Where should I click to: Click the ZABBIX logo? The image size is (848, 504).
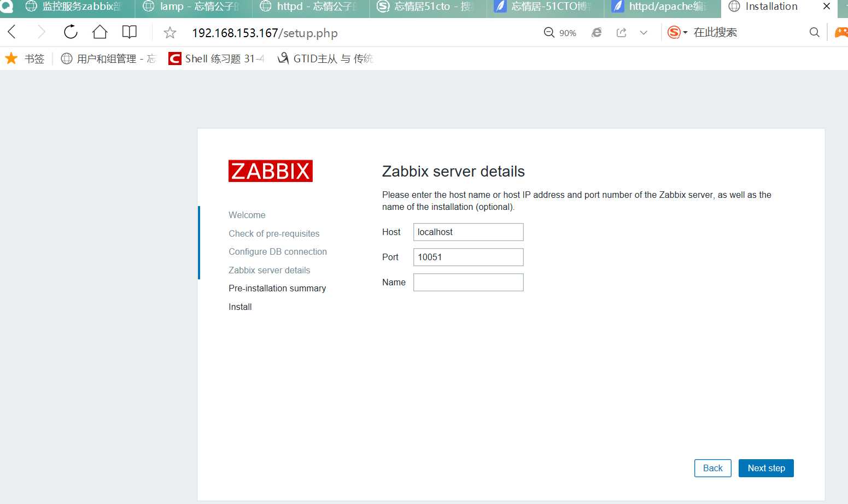[x=271, y=171]
